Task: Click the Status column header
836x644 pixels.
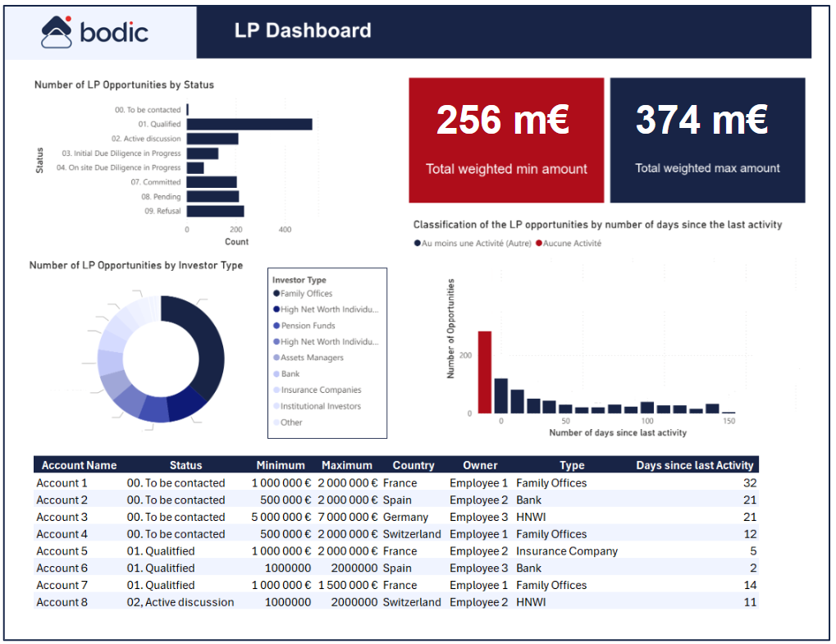Action: [185, 465]
